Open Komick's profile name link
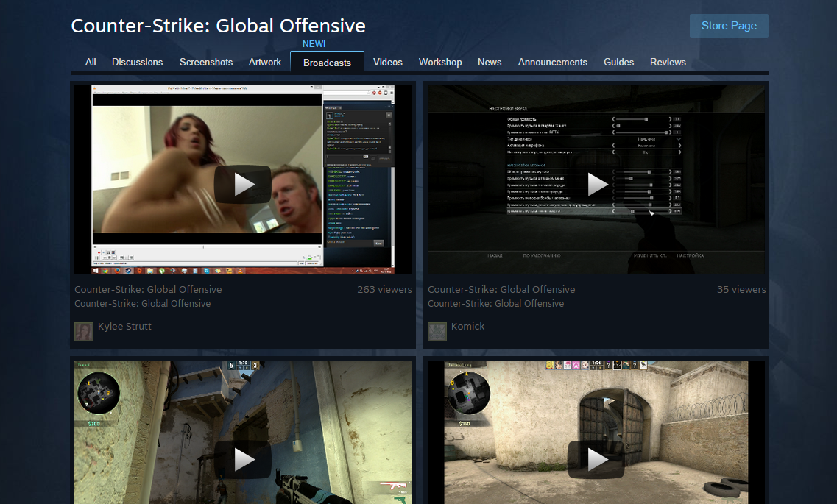Image resolution: width=837 pixels, height=504 pixels. (467, 327)
